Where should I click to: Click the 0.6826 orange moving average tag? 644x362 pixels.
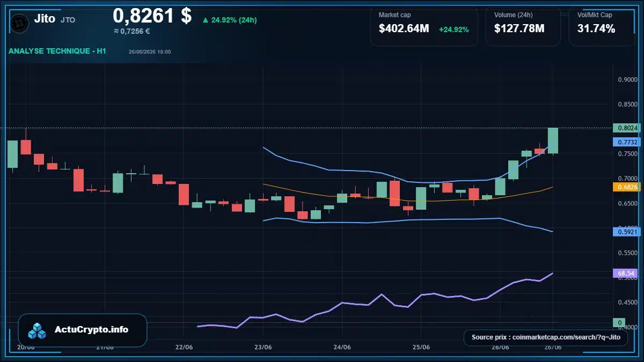pyautogui.click(x=626, y=187)
